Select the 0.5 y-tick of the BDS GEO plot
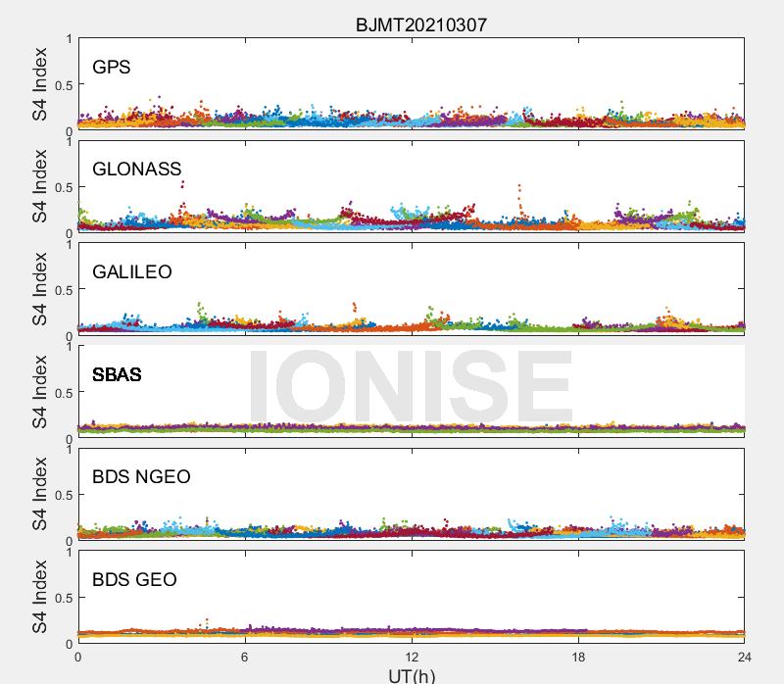Viewport: 784px width, 684px height. (64, 598)
